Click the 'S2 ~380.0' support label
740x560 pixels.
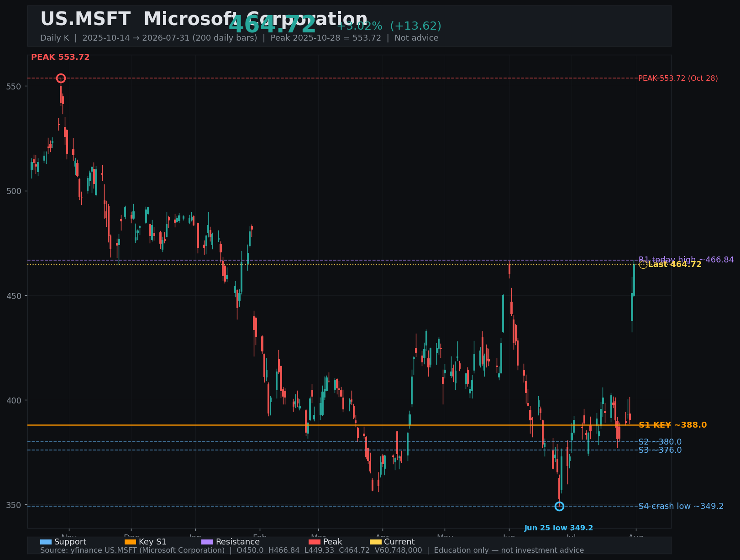click(660, 442)
